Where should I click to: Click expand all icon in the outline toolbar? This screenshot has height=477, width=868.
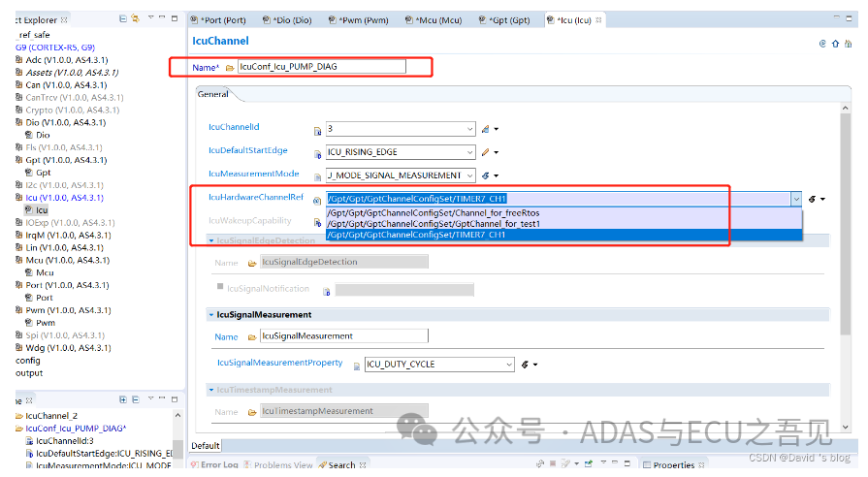coord(123,399)
